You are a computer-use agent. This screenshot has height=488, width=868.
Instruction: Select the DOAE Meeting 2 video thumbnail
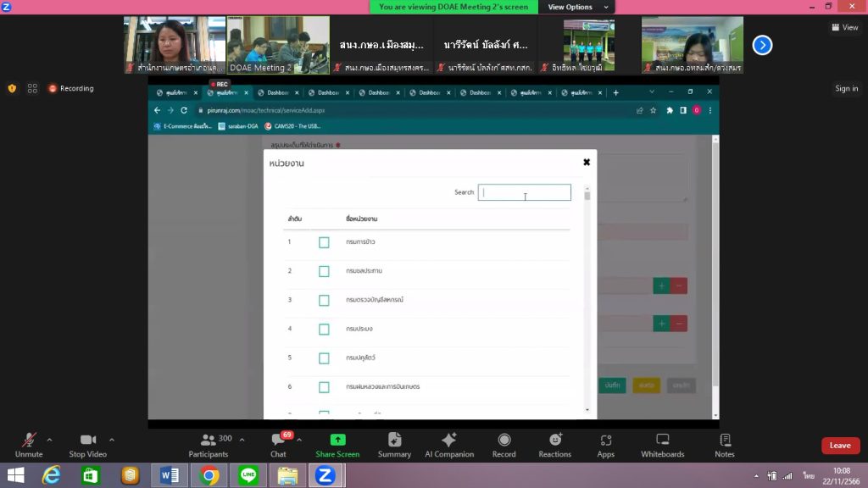(277, 45)
